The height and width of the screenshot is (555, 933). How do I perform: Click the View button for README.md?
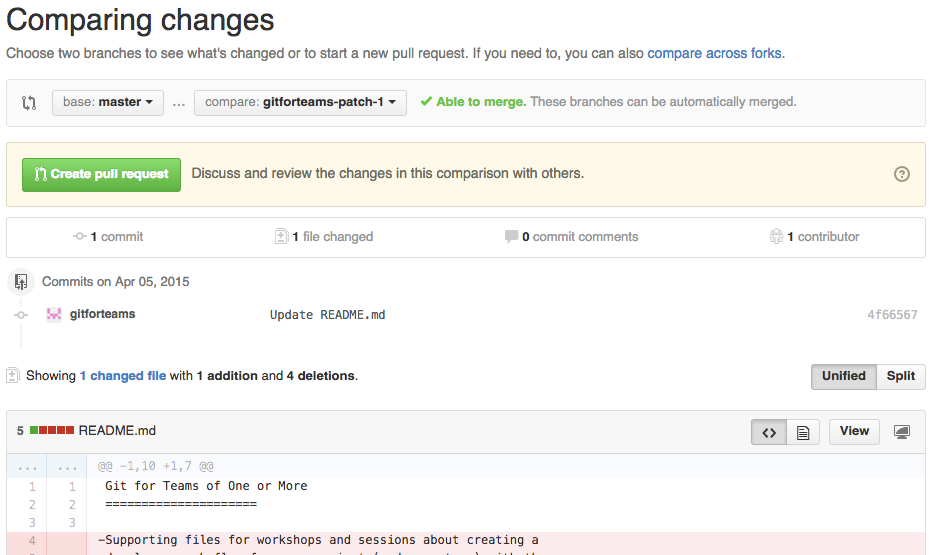click(x=854, y=431)
